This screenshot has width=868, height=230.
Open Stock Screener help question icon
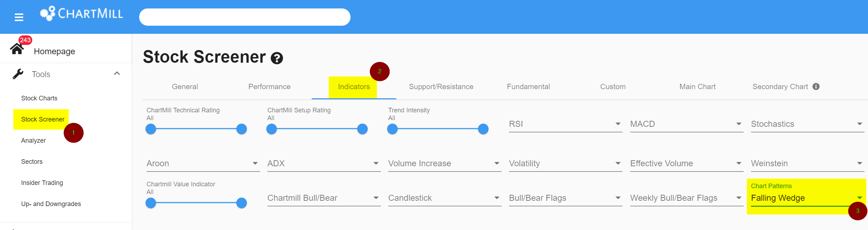277,58
